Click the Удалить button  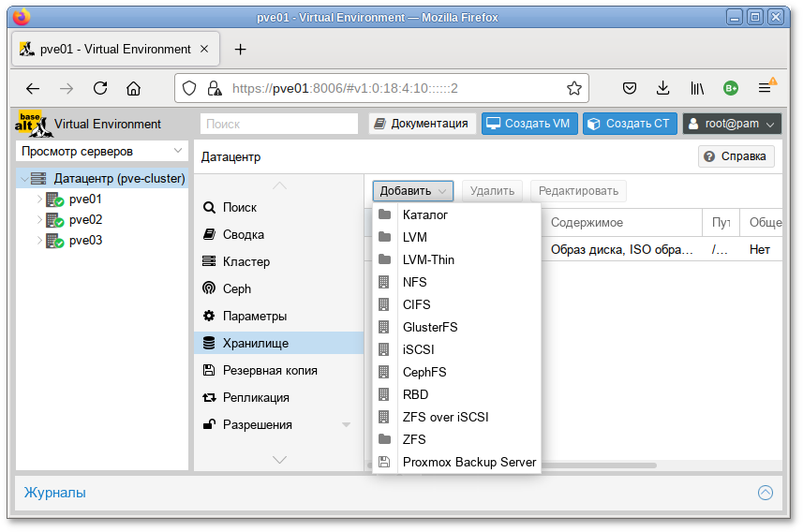492,191
